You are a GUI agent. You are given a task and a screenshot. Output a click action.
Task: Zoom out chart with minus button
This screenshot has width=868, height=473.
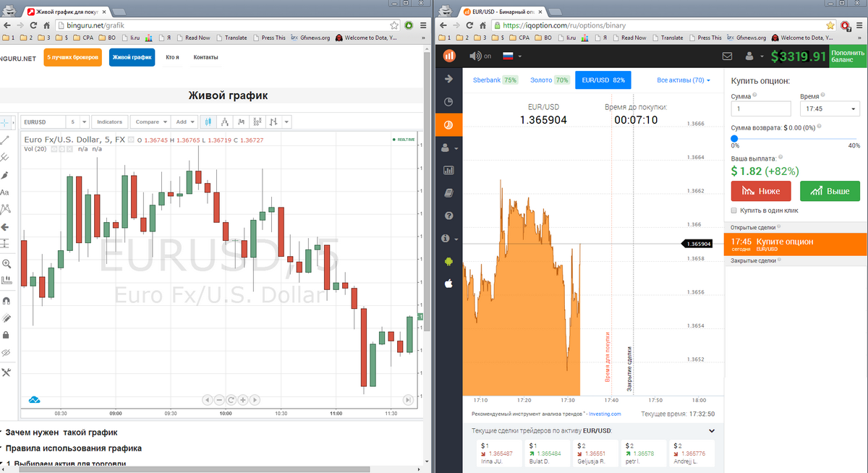pos(219,399)
